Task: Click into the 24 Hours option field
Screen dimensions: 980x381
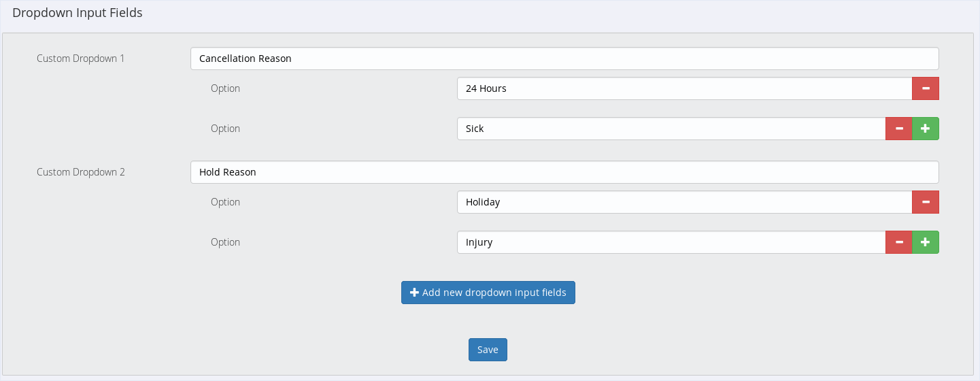Action: pyautogui.click(x=683, y=88)
